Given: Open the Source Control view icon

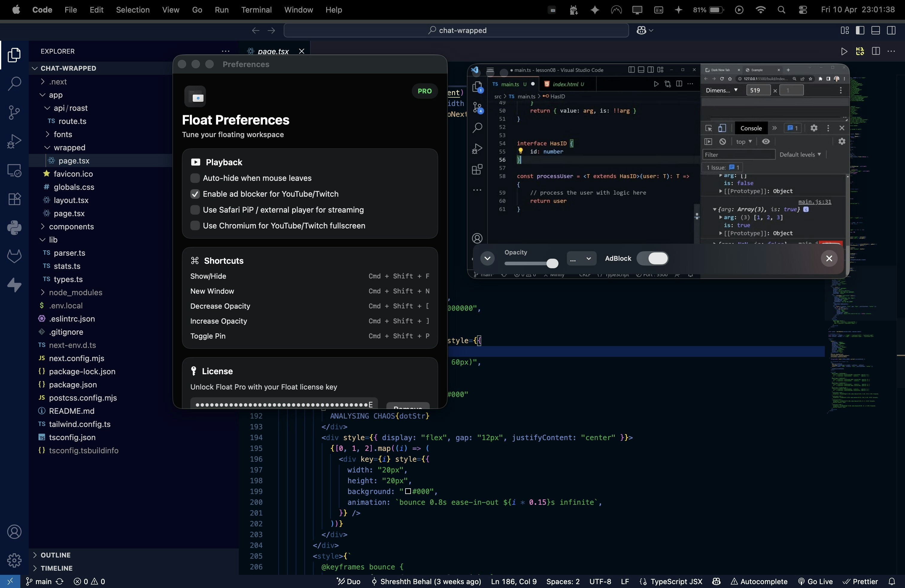Looking at the screenshot, I should click(x=14, y=112).
